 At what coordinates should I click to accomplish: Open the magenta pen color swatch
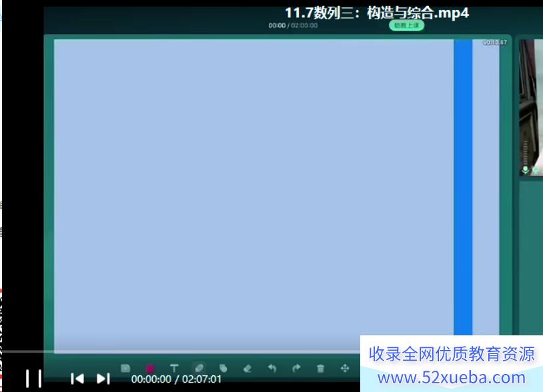150,369
